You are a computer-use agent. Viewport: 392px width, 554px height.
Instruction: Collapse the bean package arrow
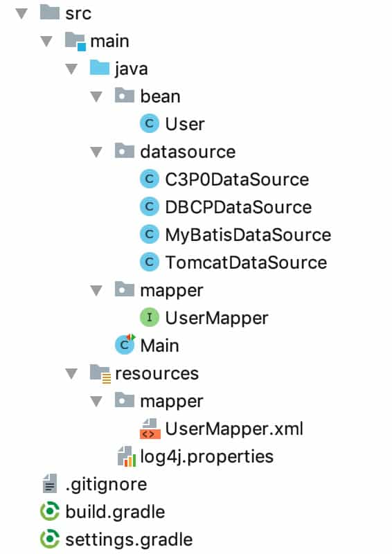[x=96, y=97]
